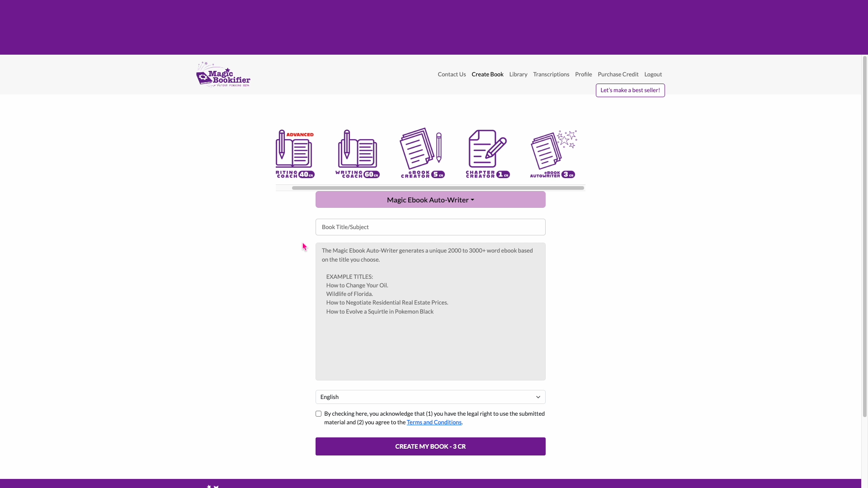Select the eBook Creator icon
Image resolution: width=868 pixels, height=488 pixels.
pos(421,153)
